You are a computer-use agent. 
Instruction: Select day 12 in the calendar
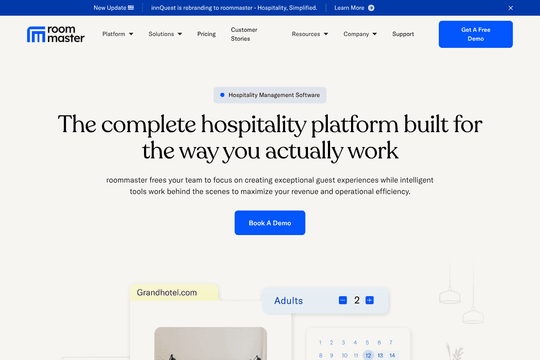[368, 355]
